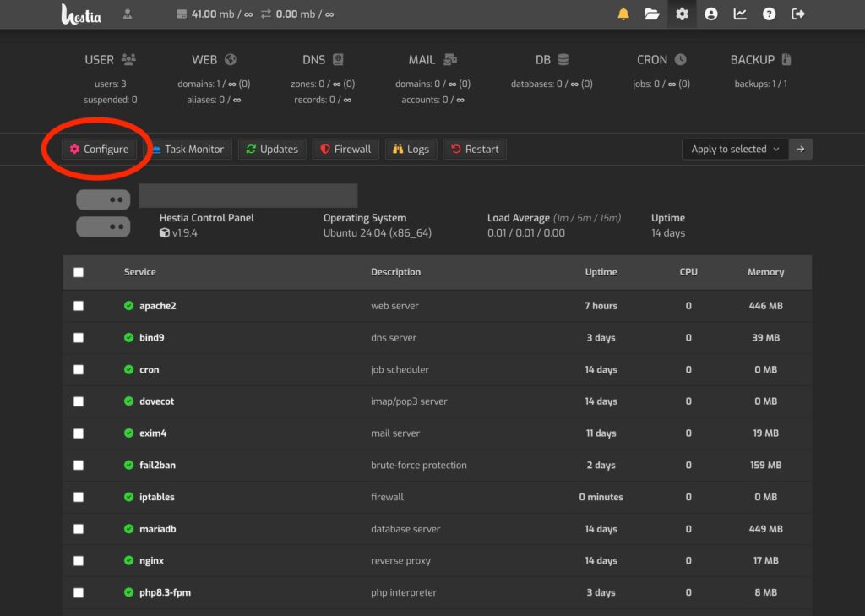Click the green status icon for iptables

[128, 497]
